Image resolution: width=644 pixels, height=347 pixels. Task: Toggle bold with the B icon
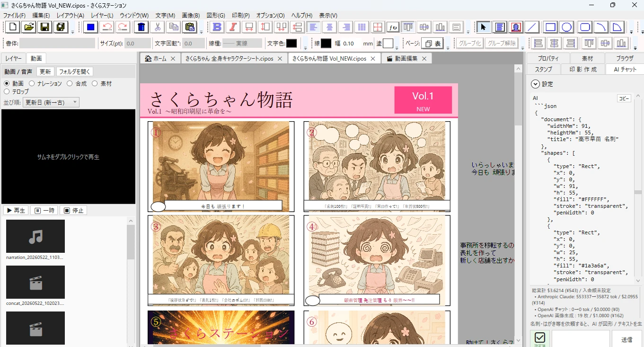click(217, 27)
